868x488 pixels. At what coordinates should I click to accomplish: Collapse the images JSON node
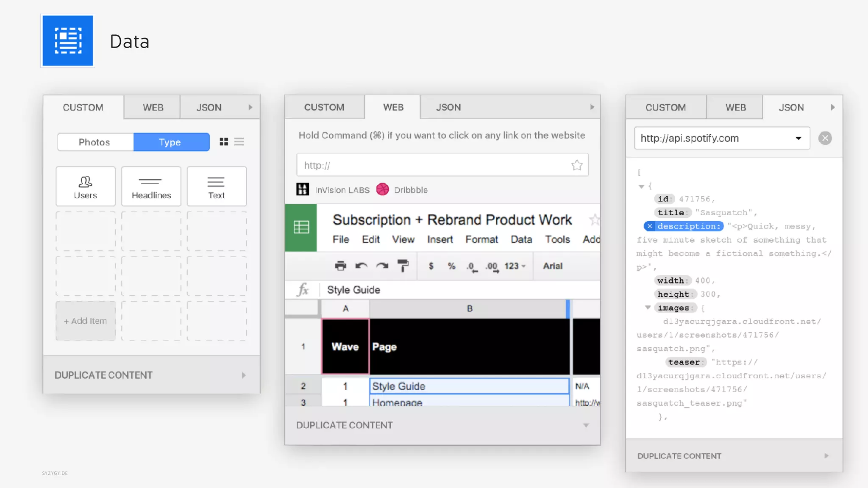648,308
